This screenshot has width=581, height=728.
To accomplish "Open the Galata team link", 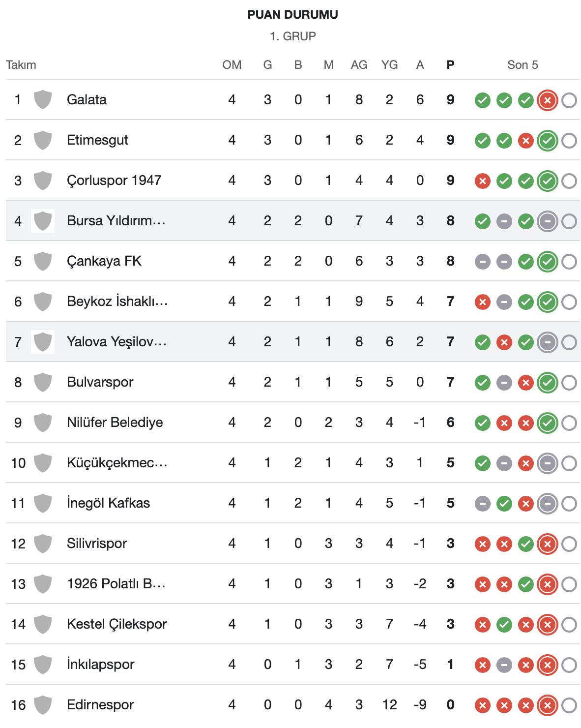I will pyautogui.click(x=87, y=100).
